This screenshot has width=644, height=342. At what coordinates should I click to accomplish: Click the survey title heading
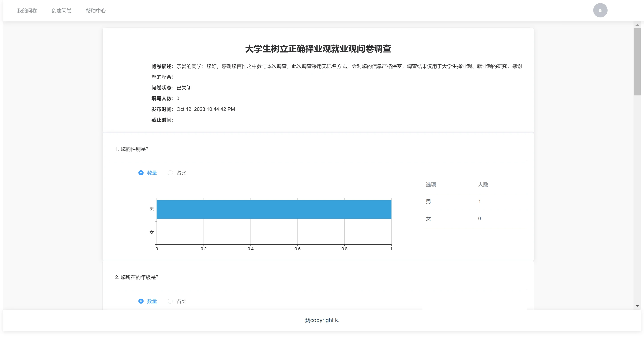[318, 49]
